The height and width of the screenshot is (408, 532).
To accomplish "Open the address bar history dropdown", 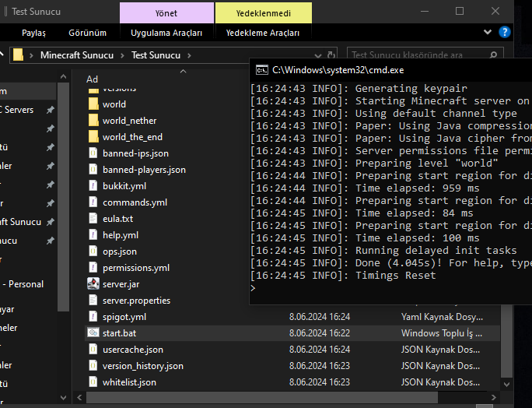I will pyautogui.click(x=318, y=55).
